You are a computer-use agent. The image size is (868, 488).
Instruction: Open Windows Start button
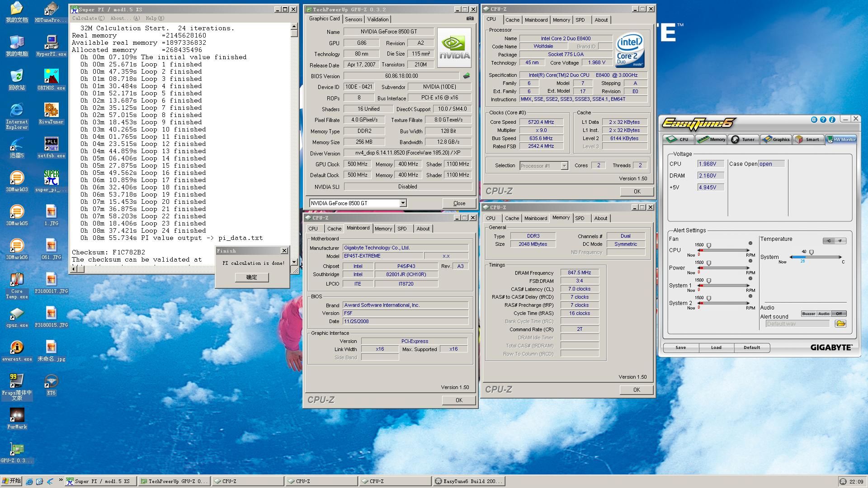[x=11, y=481]
